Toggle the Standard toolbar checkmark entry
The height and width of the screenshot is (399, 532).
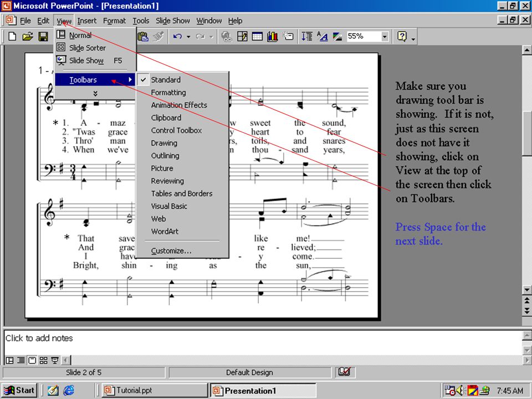(x=182, y=80)
